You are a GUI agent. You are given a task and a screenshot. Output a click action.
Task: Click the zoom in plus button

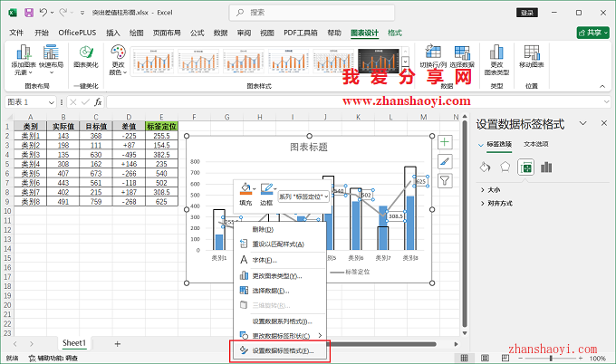coord(581,358)
